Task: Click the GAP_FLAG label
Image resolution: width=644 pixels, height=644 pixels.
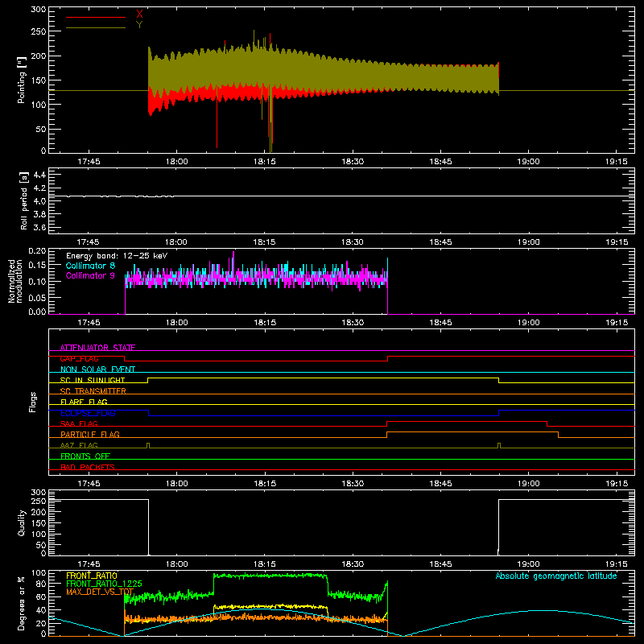Action: pos(79,358)
